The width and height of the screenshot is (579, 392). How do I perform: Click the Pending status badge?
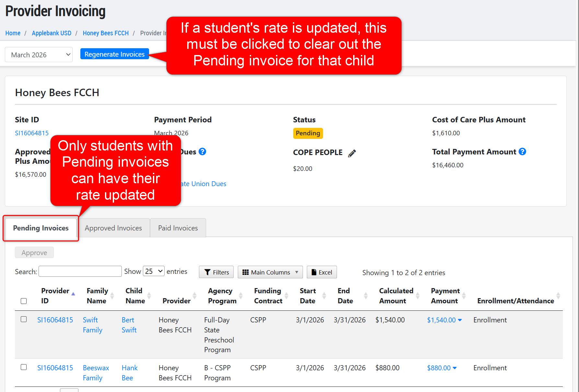308,133
